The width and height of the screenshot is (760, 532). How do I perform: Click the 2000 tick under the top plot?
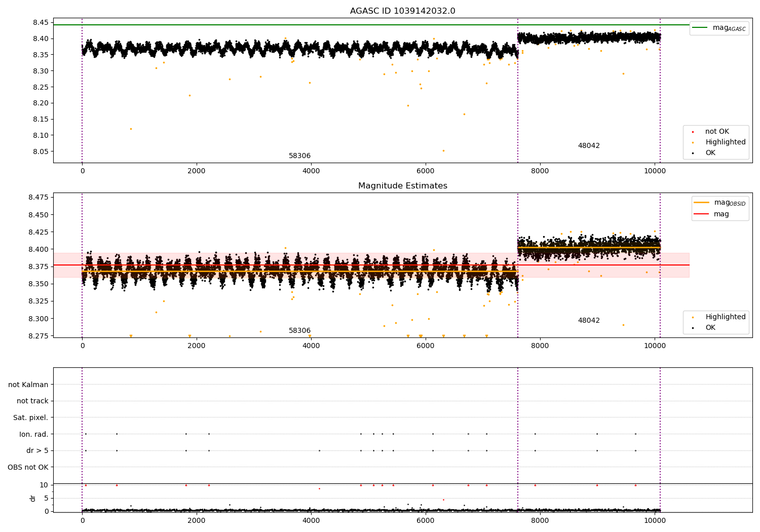pyautogui.click(x=197, y=171)
